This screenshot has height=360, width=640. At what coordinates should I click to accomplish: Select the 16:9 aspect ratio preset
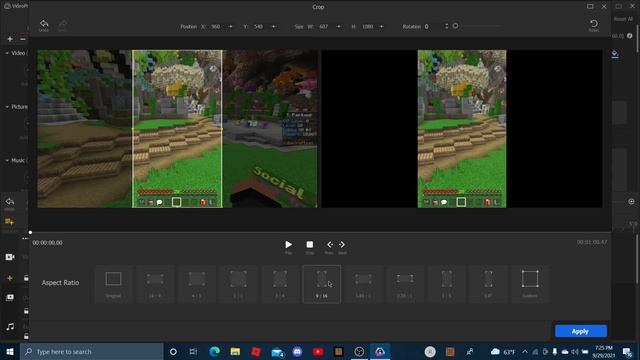point(155,284)
